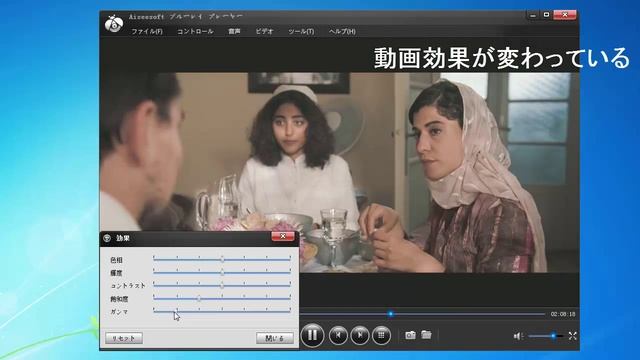This screenshot has height=360, width=640.
Task: Open the ビデオ menu
Action: pos(264,31)
